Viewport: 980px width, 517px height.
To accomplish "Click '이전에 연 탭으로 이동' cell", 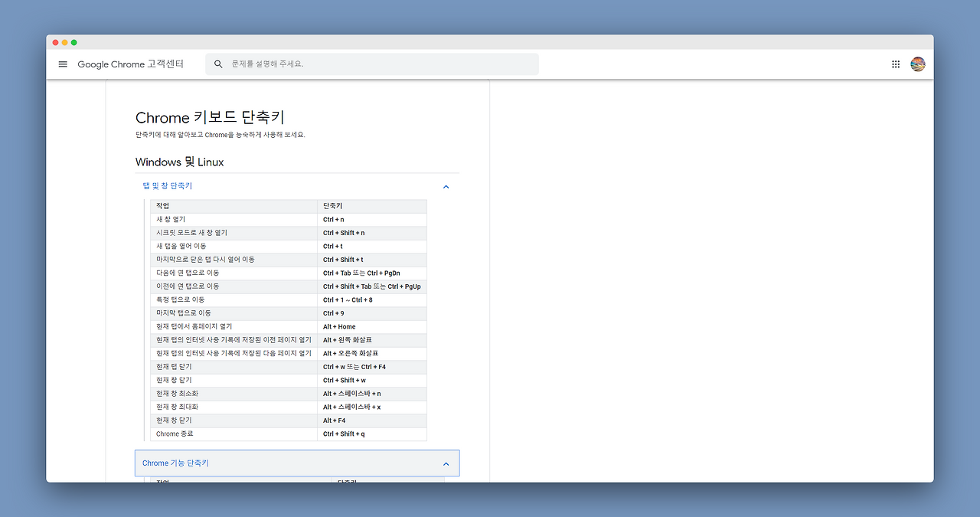I will coord(234,286).
